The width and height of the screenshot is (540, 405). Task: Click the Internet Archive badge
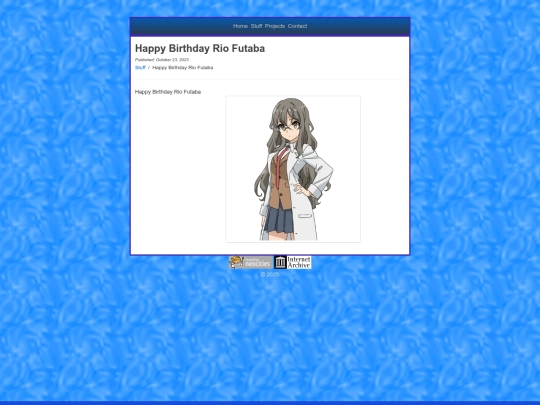coord(293,262)
